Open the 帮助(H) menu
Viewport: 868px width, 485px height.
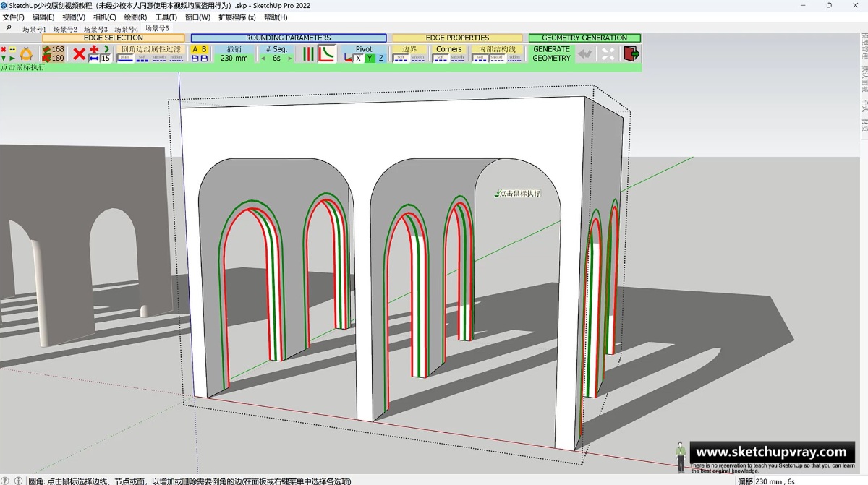tap(276, 17)
